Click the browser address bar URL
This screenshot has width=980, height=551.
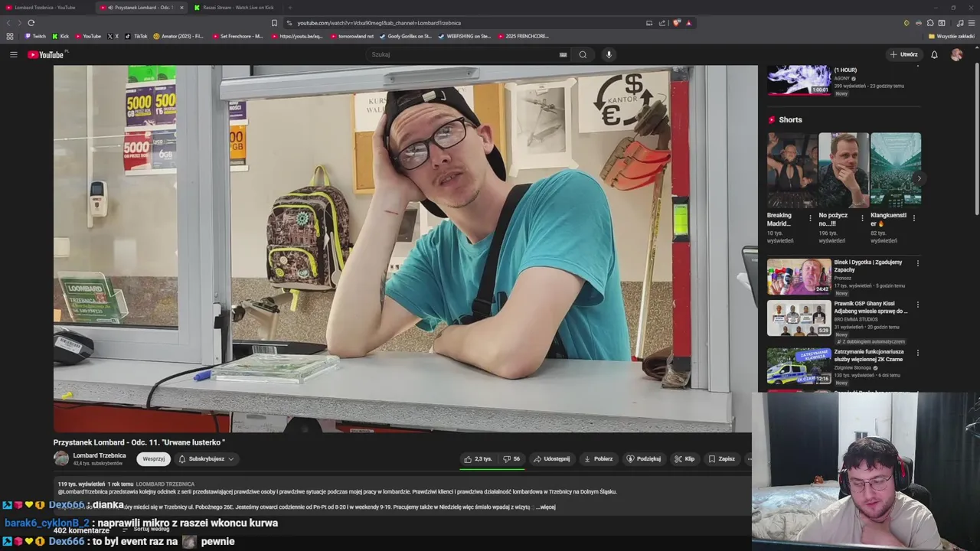click(x=379, y=23)
